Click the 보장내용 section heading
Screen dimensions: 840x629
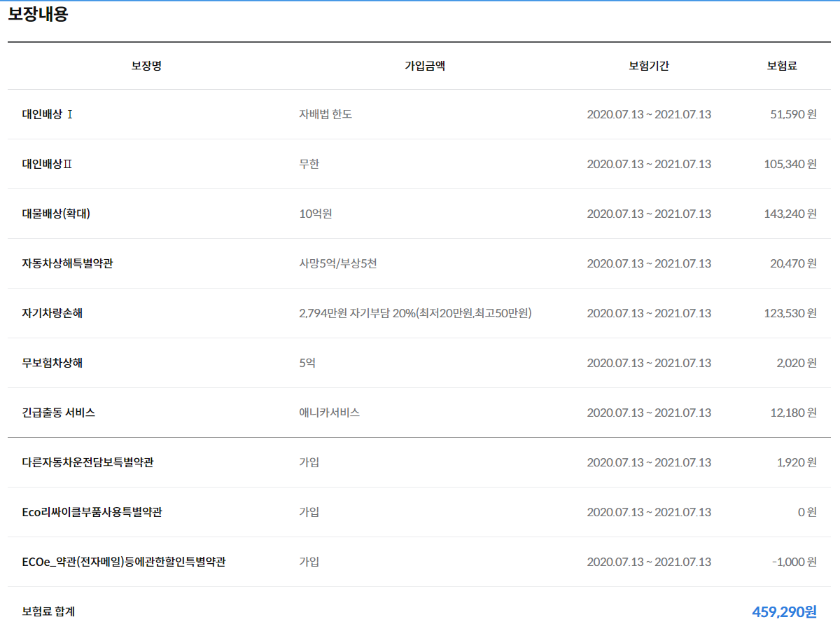(x=38, y=15)
